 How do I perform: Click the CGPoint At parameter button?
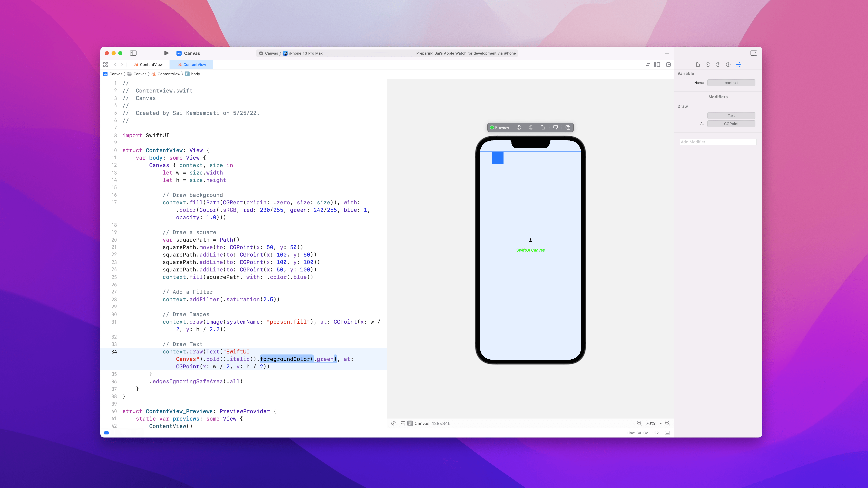[731, 124]
